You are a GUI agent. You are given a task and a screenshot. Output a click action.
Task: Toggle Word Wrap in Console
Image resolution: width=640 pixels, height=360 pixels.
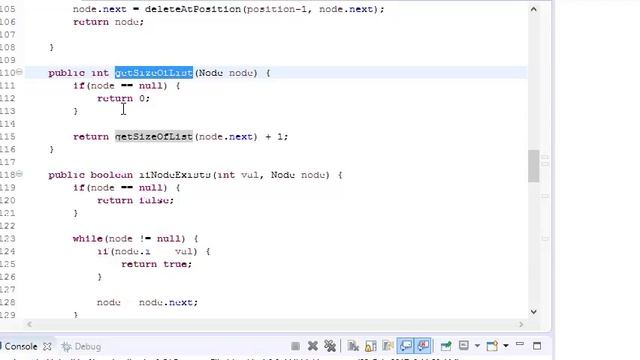(x=388, y=346)
